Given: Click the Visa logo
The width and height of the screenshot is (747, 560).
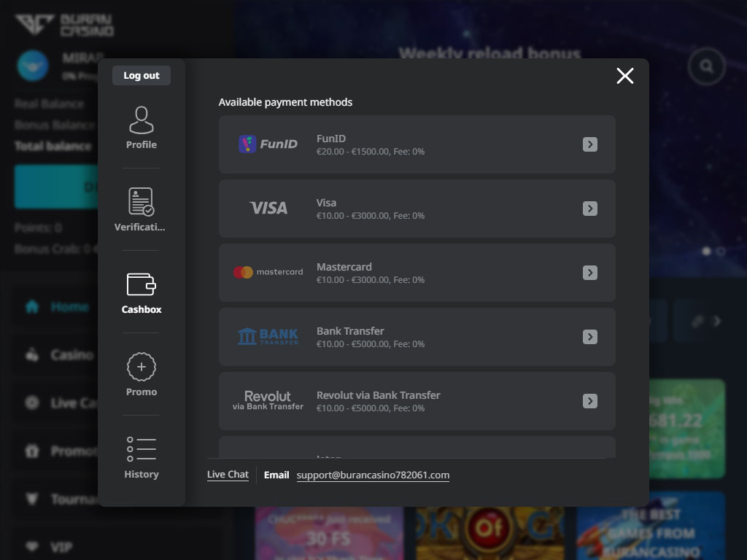Looking at the screenshot, I should click(268, 208).
